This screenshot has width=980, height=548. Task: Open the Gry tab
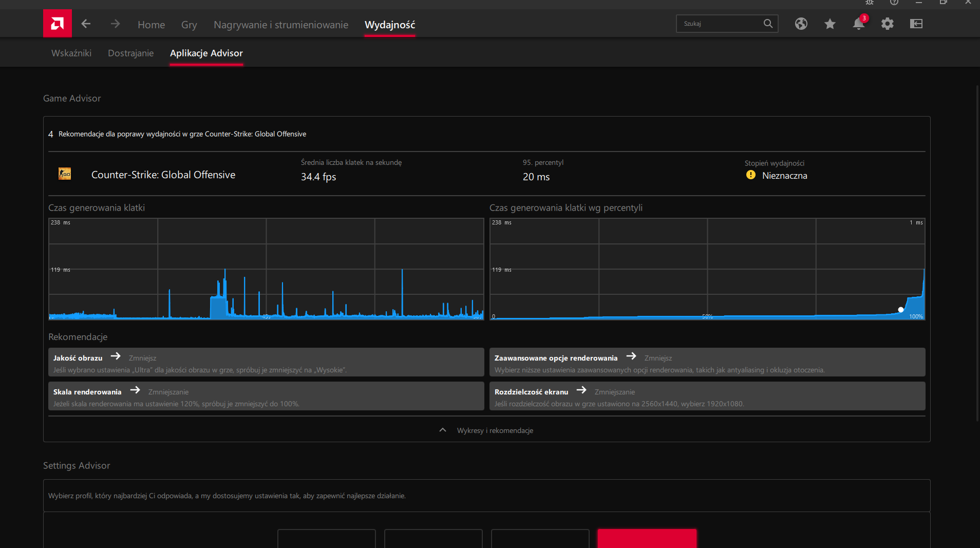(189, 25)
